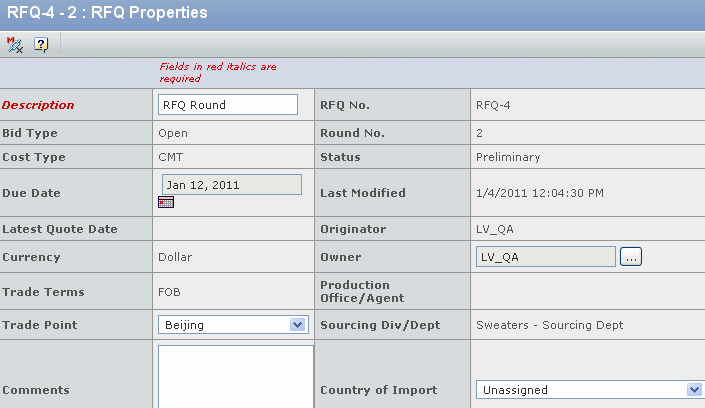Click the Trade Terms FOB value

coord(170,292)
